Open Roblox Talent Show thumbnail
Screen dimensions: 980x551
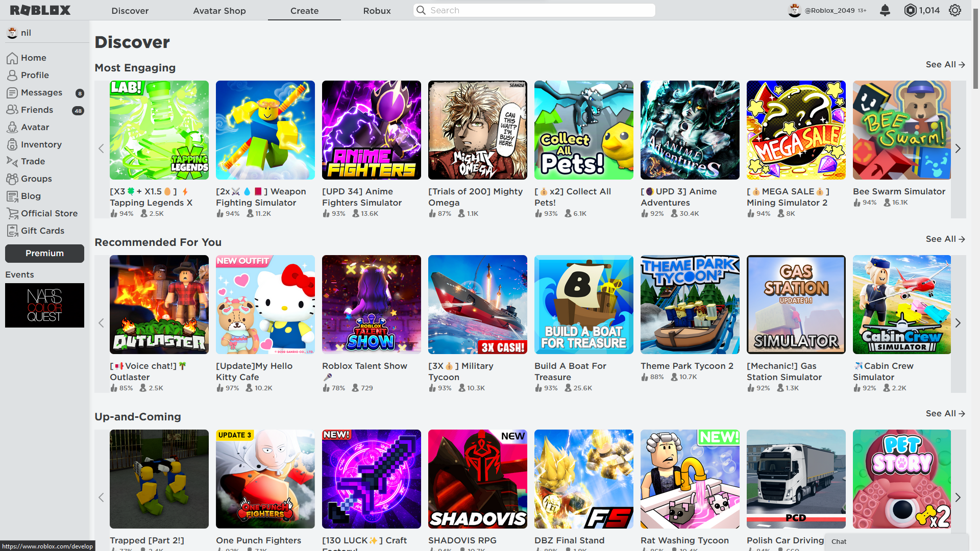(x=372, y=305)
